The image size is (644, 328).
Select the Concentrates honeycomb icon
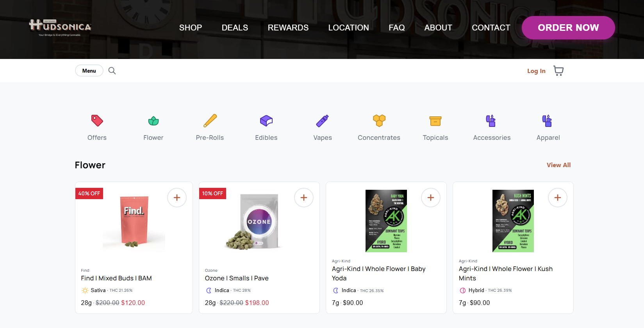[x=379, y=121]
